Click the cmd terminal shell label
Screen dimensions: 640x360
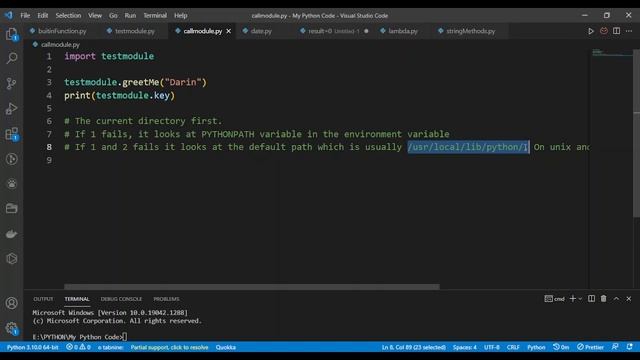554,299
